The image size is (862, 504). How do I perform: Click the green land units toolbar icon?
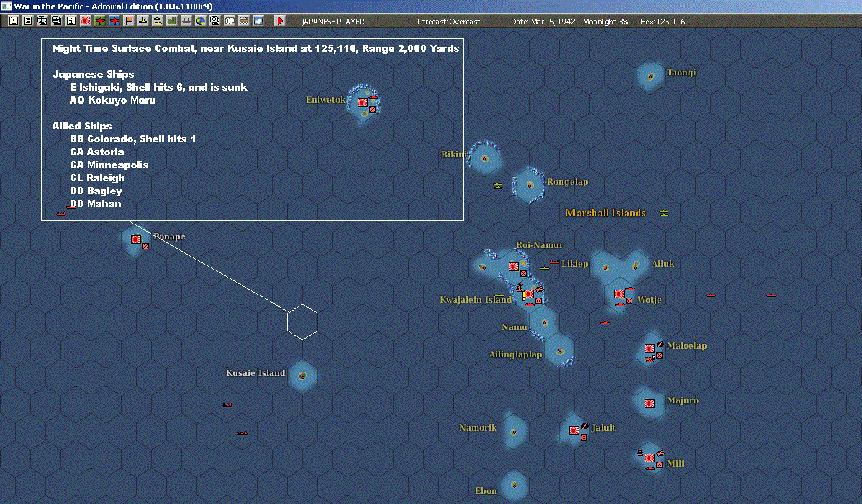(x=171, y=21)
